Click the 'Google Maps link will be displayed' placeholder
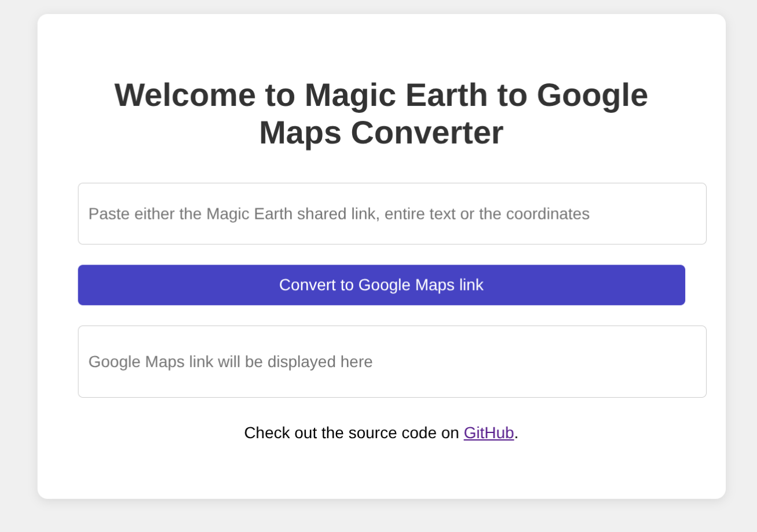Viewport: 757px width, 532px height. click(x=230, y=362)
